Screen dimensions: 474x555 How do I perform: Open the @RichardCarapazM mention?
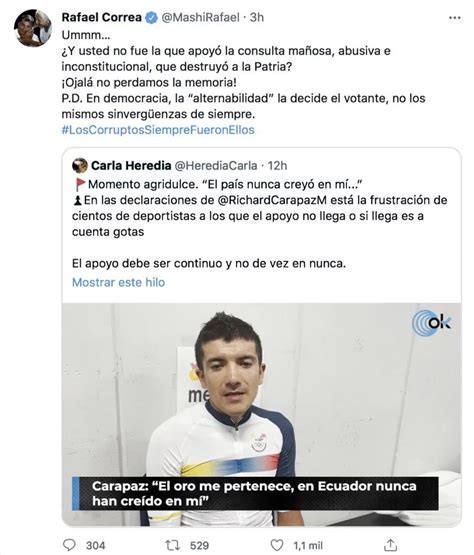click(x=272, y=200)
